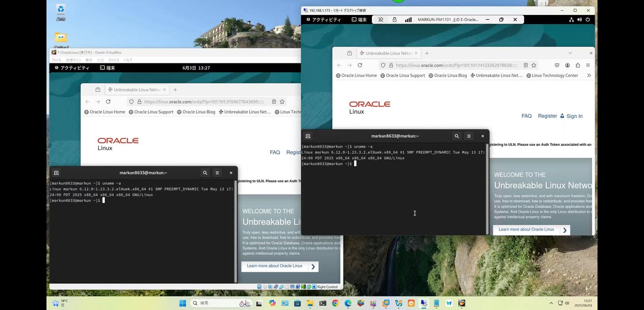Open Oracle Linux Blog bookmark in Remote Desktop Firefox
The image size is (644, 310).
click(x=448, y=76)
